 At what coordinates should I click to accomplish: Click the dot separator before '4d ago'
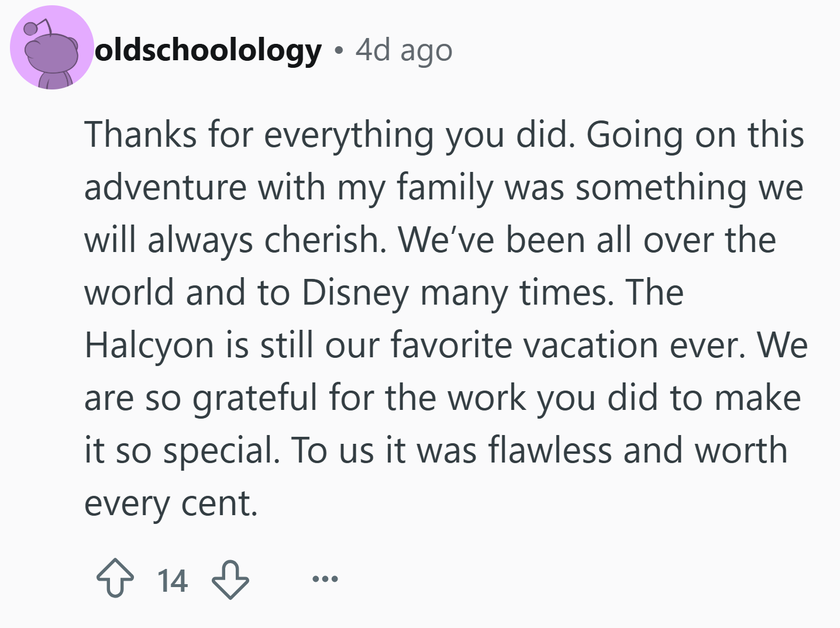338,51
